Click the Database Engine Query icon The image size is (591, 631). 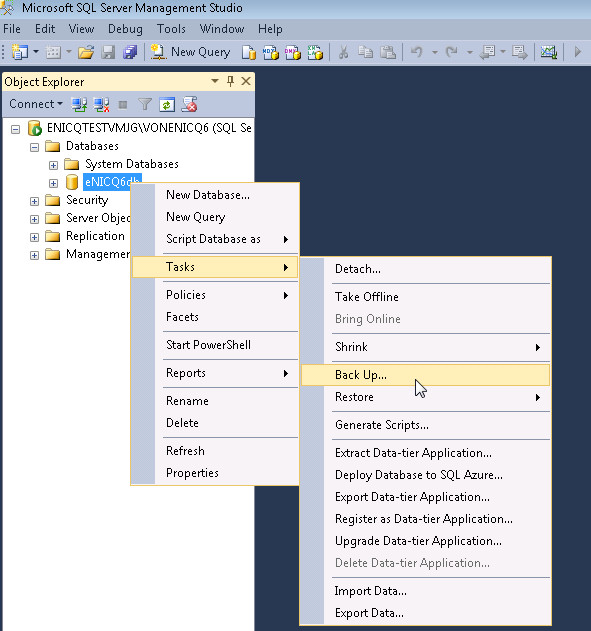(x=249, y=52)
